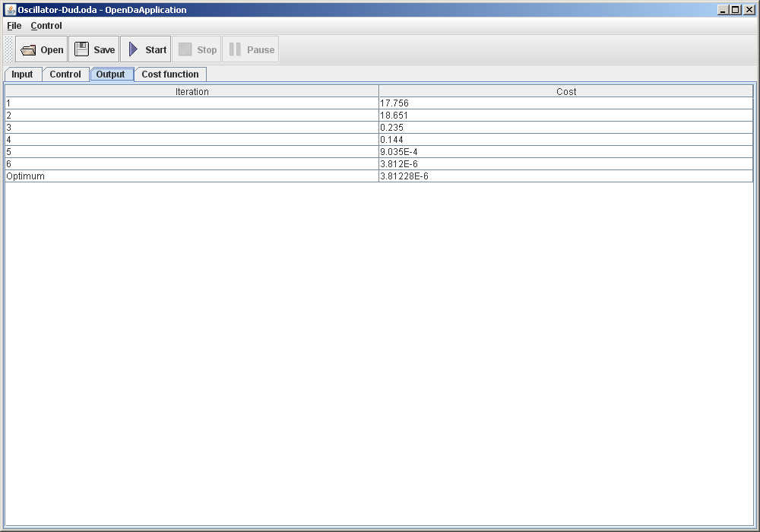Select the Output tab
The image size is (760, 532).
(x=112, y=74)
